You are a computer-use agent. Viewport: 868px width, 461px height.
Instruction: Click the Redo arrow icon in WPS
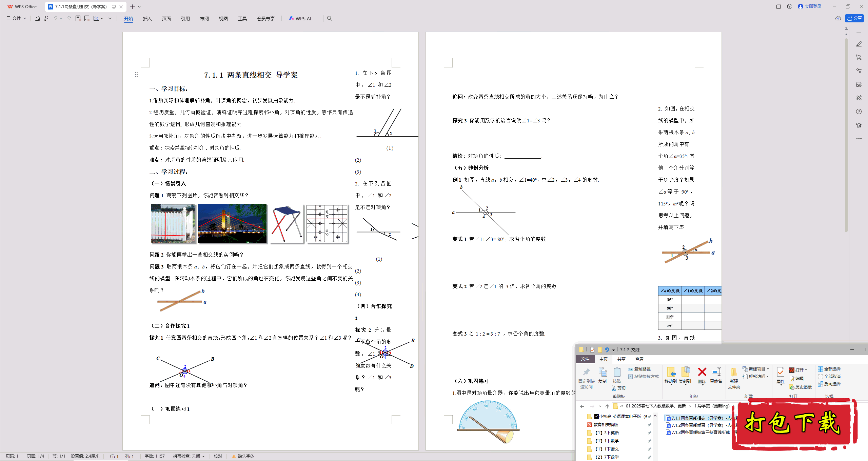coord(69,18)
